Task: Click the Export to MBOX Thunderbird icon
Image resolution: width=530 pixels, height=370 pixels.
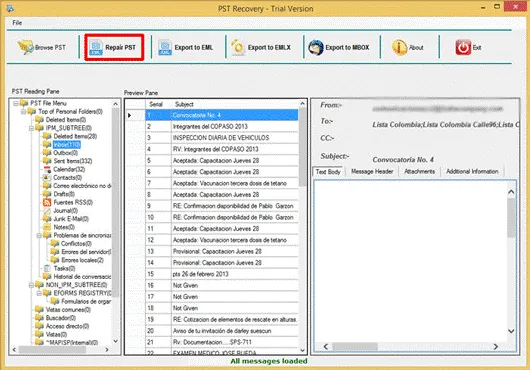Action: (x=316, y=47)
